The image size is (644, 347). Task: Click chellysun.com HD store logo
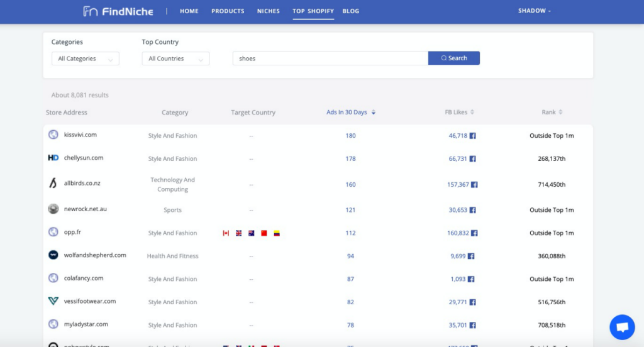(x=53, y=158)
